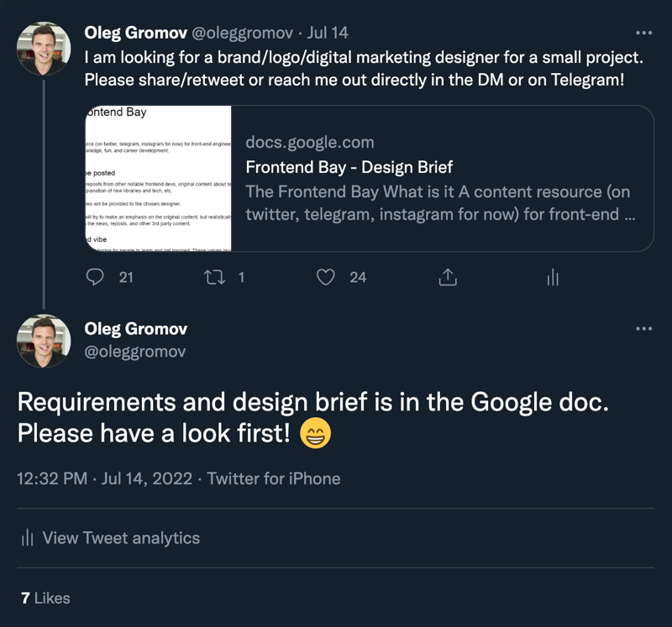
Task: Open Oleg Gromov's avatar on second tweet
Action: 44,342
